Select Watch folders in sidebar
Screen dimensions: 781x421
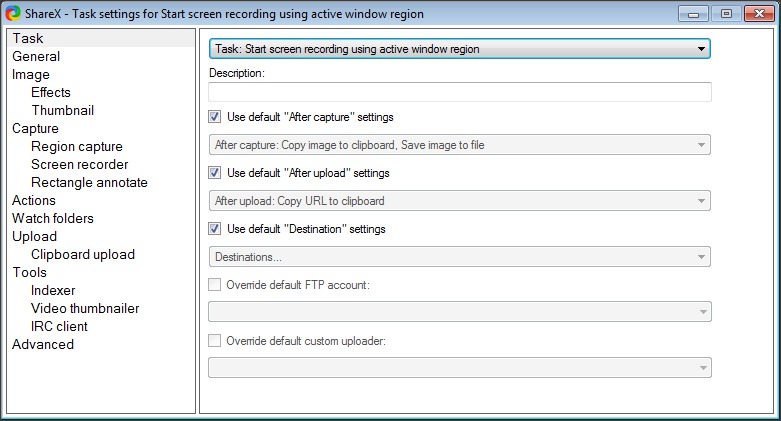(x=53, y=219)
